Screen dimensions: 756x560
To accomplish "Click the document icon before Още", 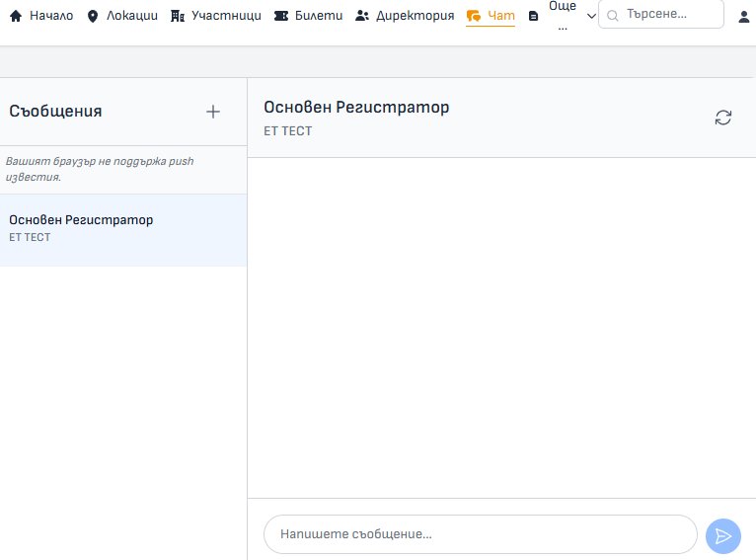I will [x=533, y=17].
